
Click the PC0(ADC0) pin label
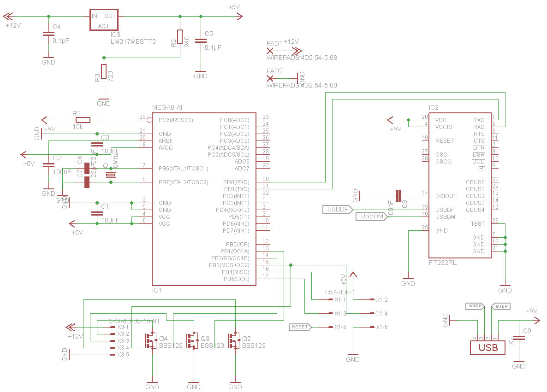tap(235, 120)
